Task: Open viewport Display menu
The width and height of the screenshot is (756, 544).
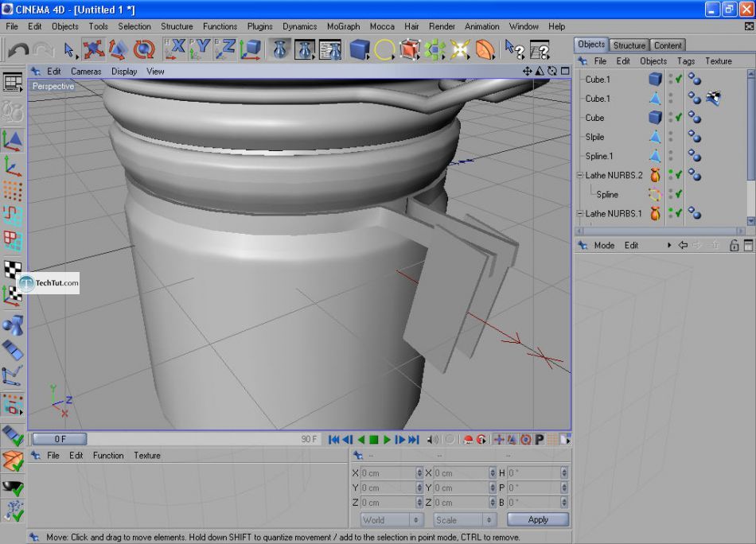Action: tap(124, 72)
